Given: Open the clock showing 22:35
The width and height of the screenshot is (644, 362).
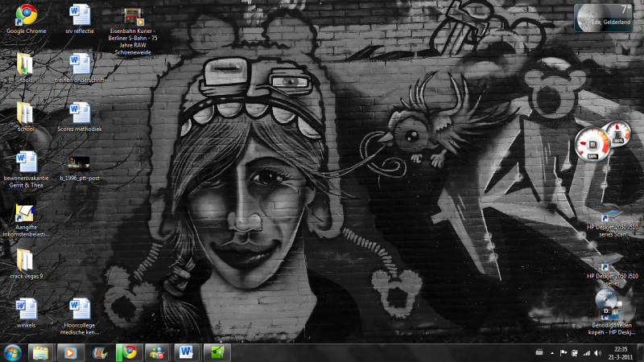Looking at the screenshot, I should pos(621,353).
